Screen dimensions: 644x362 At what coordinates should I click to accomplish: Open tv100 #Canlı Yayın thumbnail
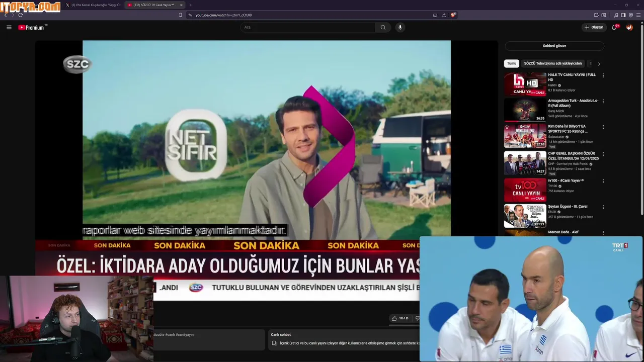click(x=525, y=190)
